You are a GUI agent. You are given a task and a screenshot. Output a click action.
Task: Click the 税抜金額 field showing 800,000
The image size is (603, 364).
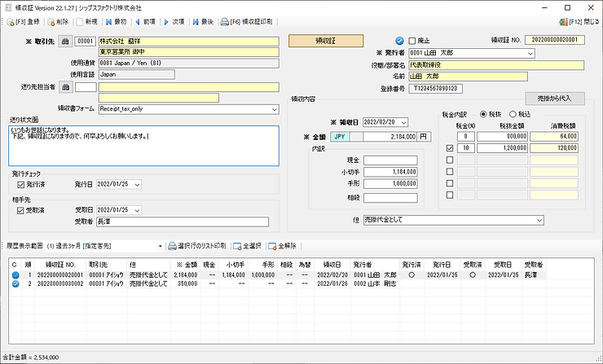click(x=503, y=137)
